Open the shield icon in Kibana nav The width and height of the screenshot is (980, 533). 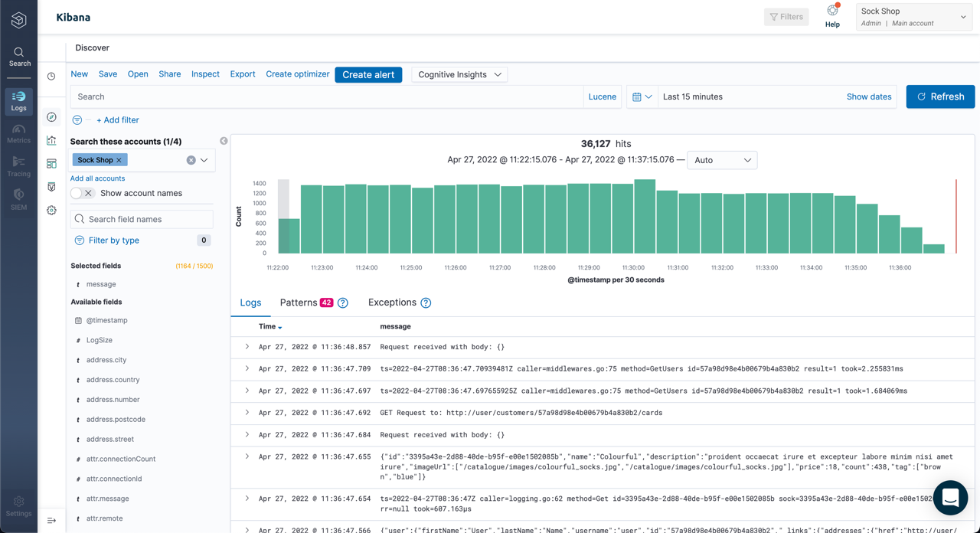coord(51,187)
